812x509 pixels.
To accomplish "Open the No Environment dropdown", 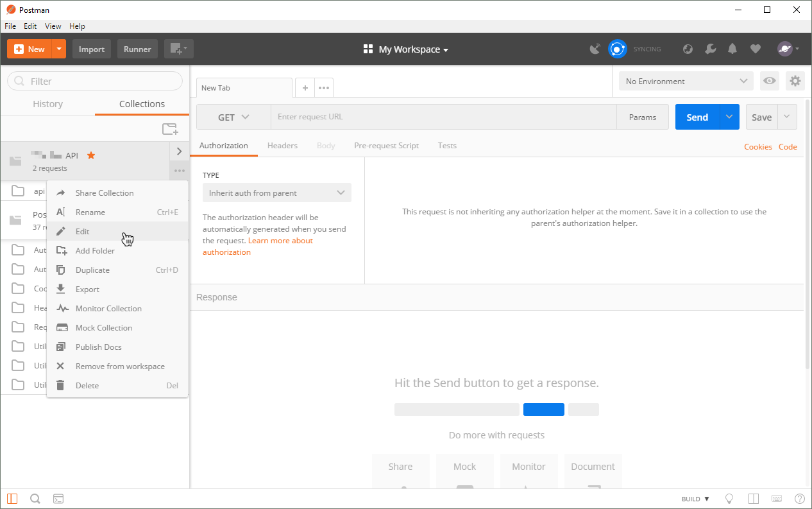I will [x=686, y=81].
